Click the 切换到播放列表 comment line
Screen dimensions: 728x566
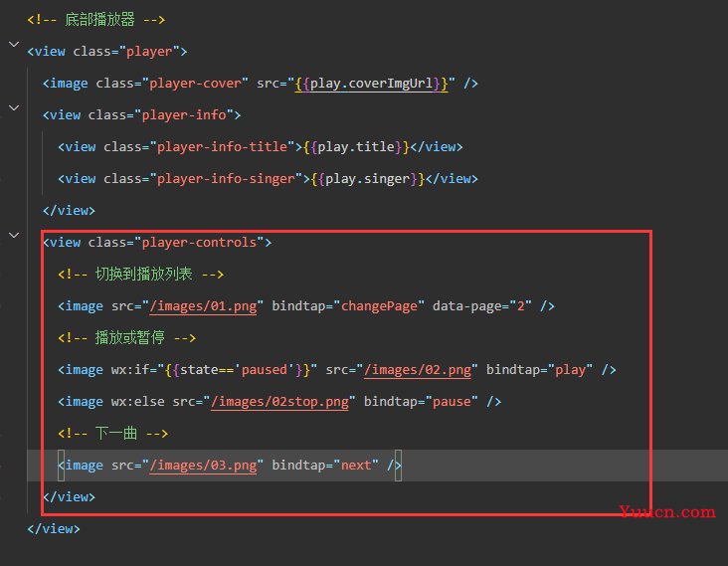point(140,275)
